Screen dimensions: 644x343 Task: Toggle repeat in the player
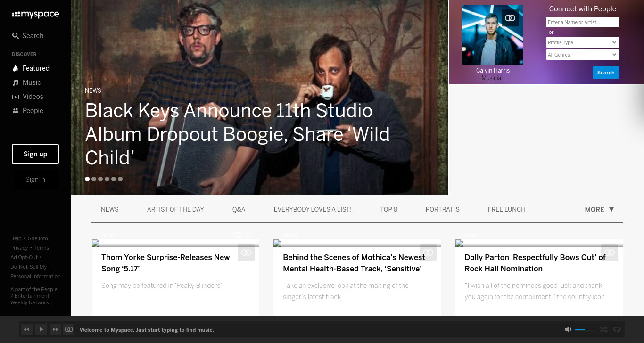[x=617, y=329]
